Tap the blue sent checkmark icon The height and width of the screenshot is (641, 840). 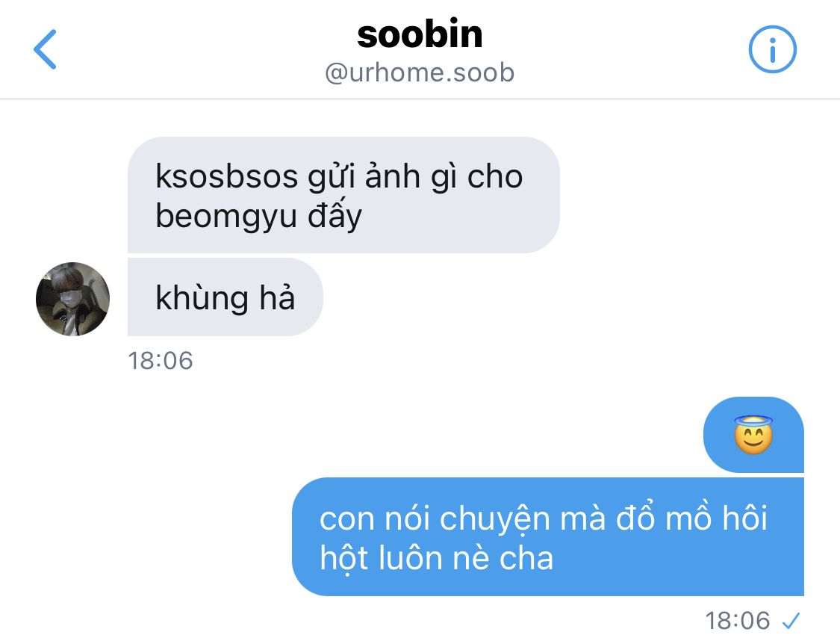coord(791,621)
